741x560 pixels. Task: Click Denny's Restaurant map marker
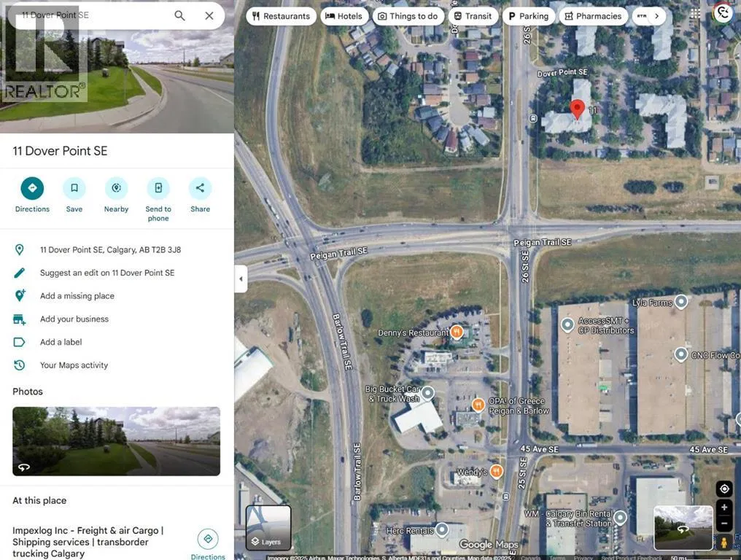(456, 332)
